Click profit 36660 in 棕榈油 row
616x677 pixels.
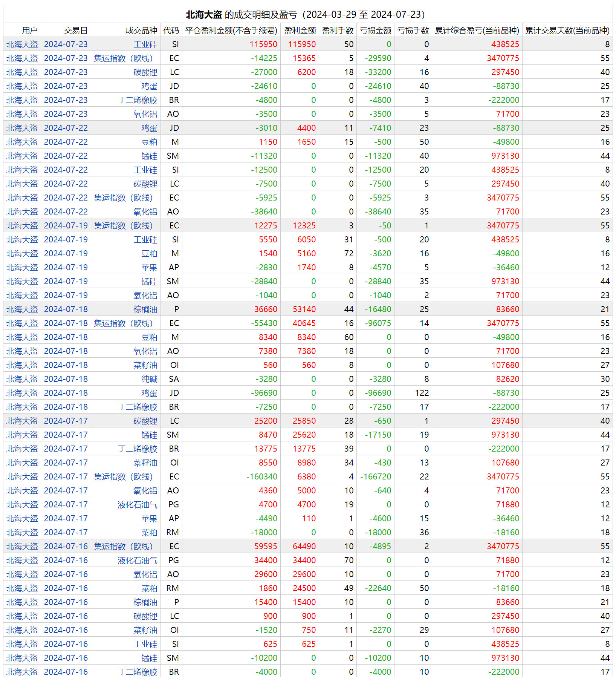click(x=266, y=309)
